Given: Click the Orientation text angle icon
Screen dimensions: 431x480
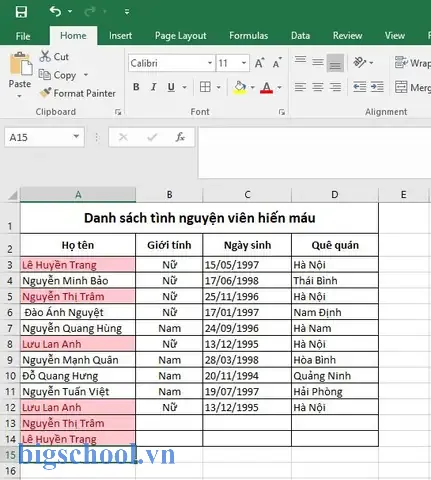Looking at the screenshot, I should (x=360, y=62).
